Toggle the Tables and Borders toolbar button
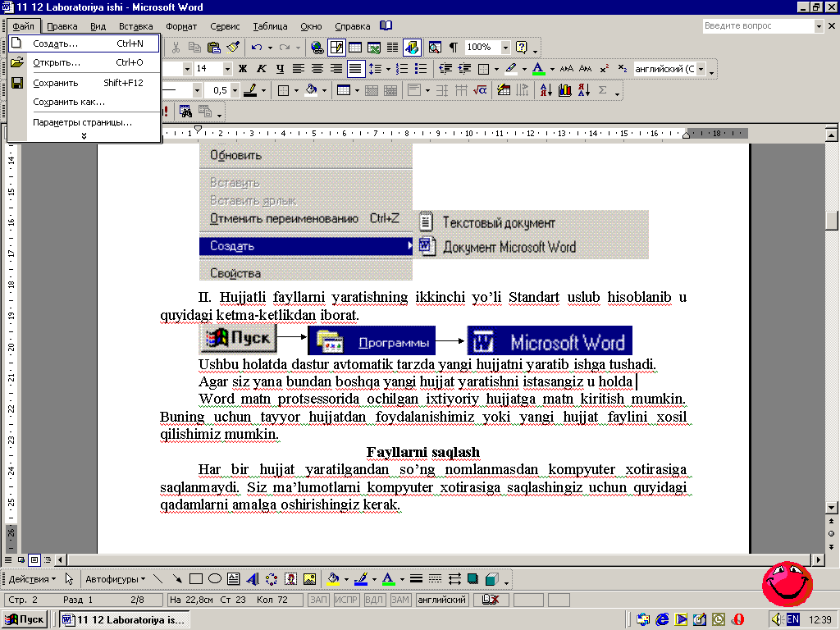This screenshot has width=840, height=630. [x=336, y=48]
